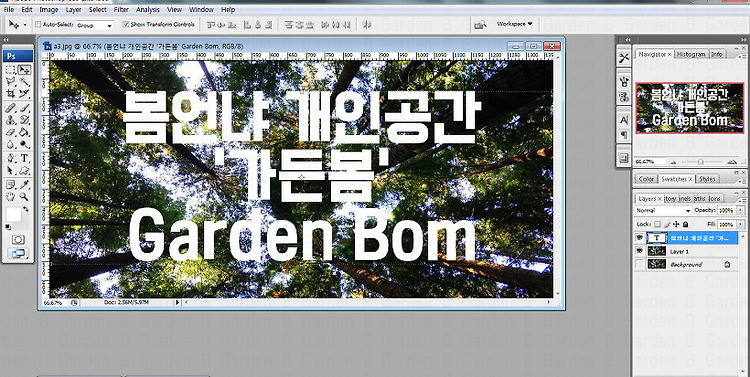Open the Filter menu
The image size is (750, 377).
[x=121, y=10]
